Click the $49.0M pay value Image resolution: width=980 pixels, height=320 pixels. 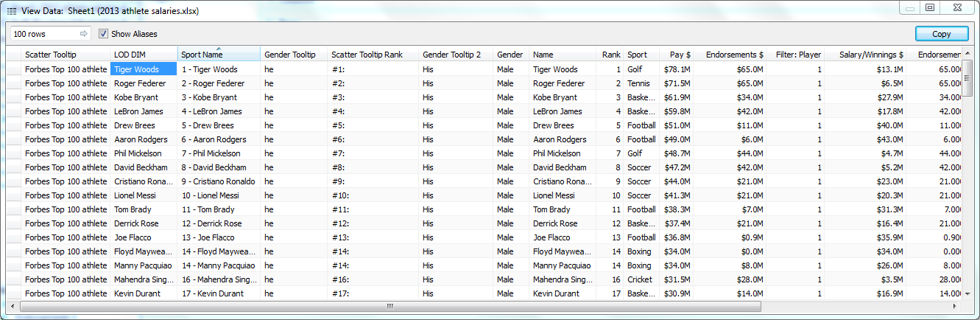(677, 139)
